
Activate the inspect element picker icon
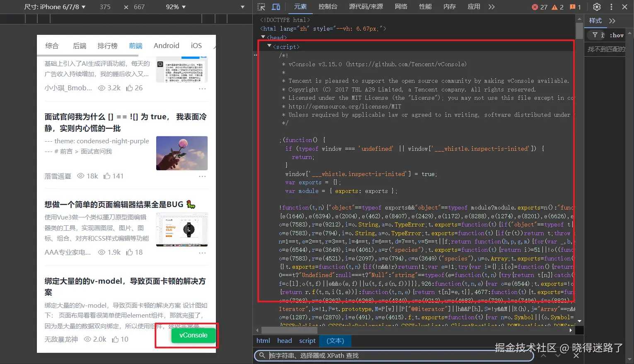click(x=261, y=7)
